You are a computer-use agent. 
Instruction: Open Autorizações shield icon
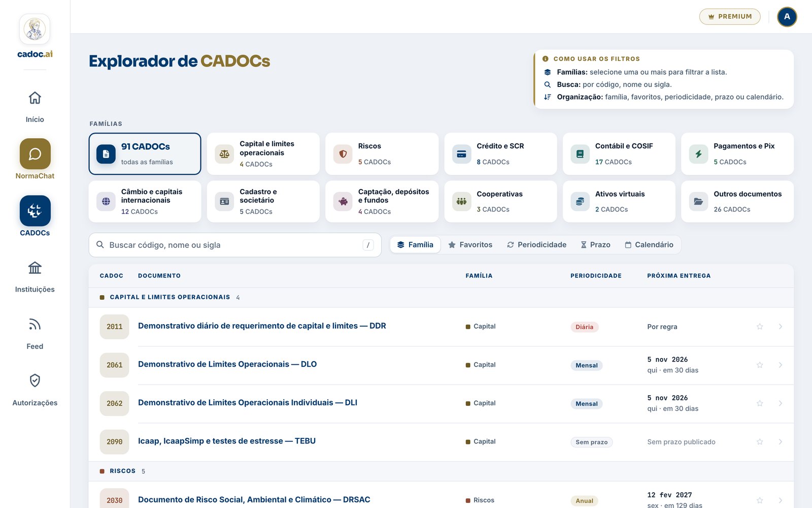pyautogui.click(x=35, y=380)
